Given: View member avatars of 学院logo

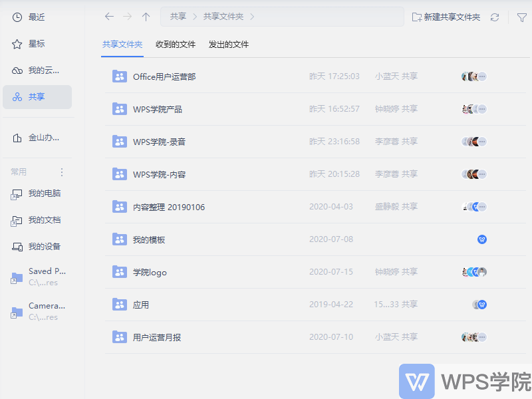Looking at the screenshot, I should [x=474, y=272].
